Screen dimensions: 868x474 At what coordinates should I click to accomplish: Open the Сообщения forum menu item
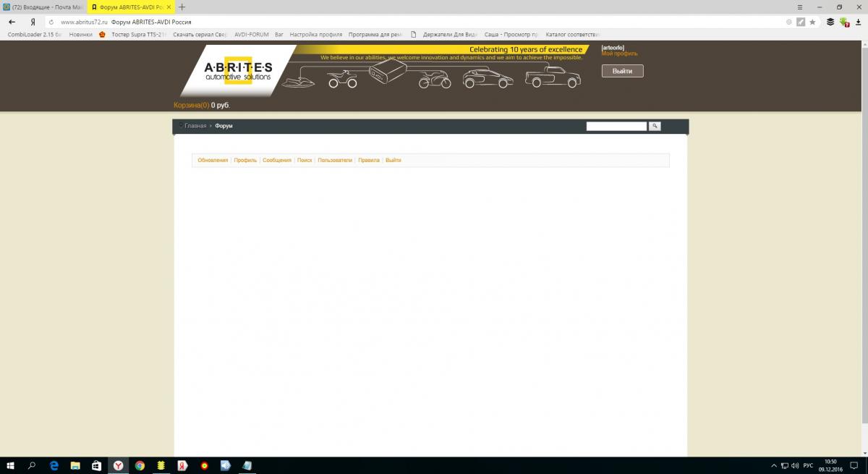point(277,160)
